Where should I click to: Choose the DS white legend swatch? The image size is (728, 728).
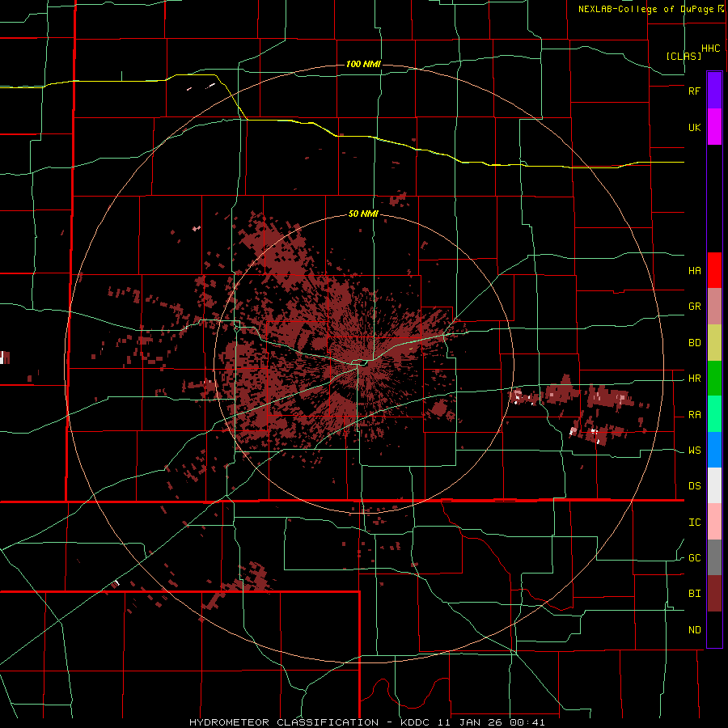coord(714,485)
